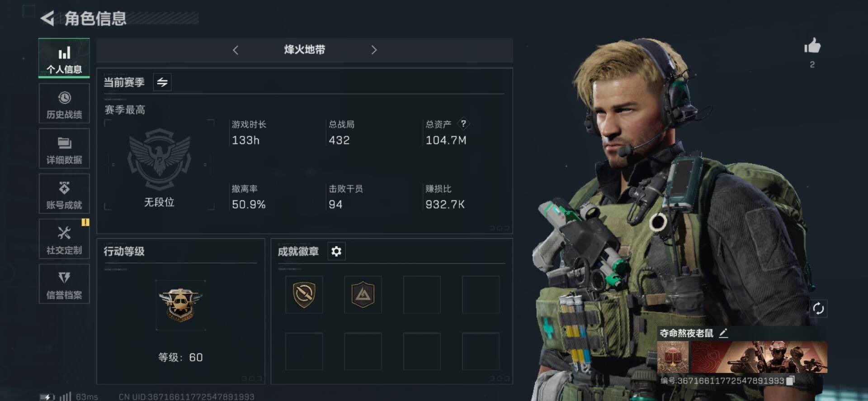
Task: Open the 历史战绩 tab
Action: pos(64,104)
